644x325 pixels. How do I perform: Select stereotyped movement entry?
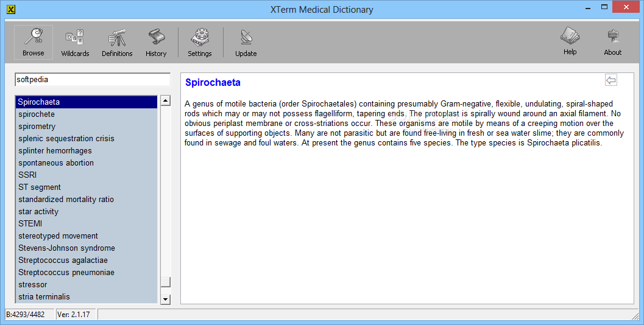(87, 236)
